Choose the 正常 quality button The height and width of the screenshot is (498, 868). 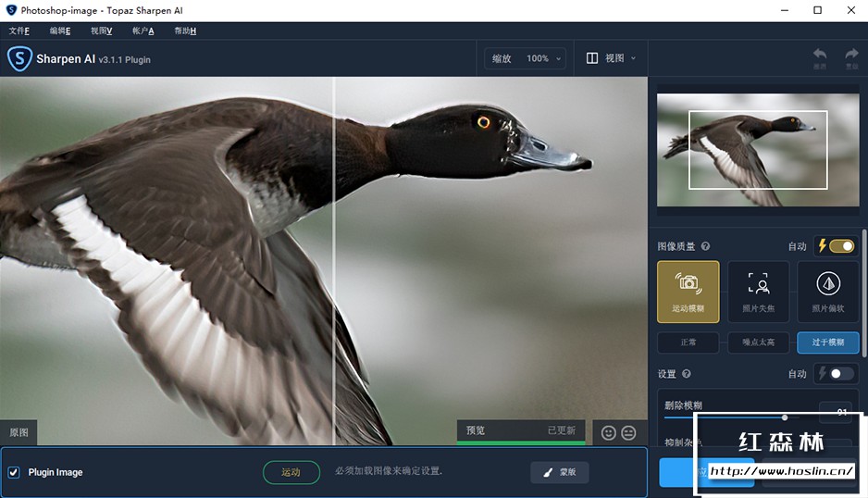point(688,342)
